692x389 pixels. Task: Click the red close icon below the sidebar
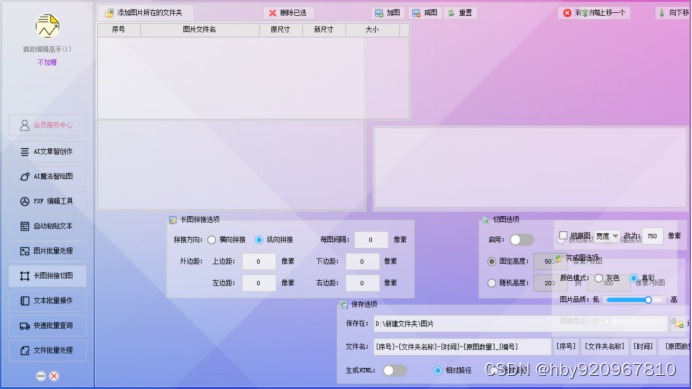(x=54, y=376)
